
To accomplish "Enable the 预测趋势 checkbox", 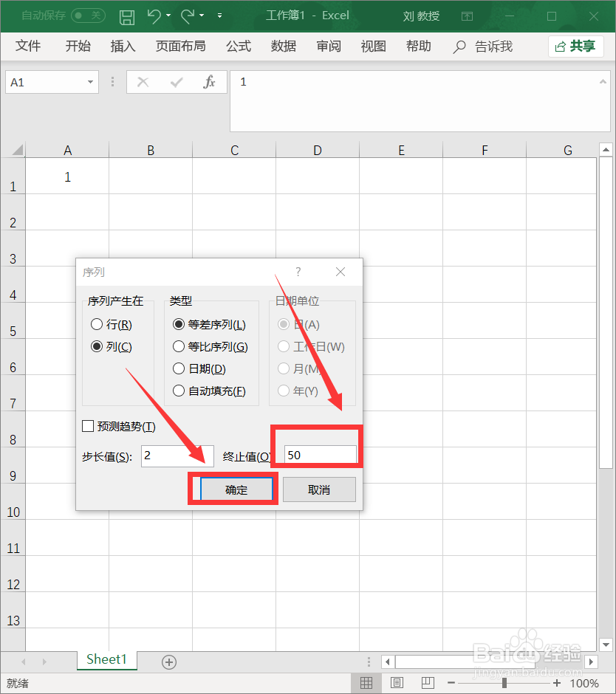I will click(x=86, y=426).
